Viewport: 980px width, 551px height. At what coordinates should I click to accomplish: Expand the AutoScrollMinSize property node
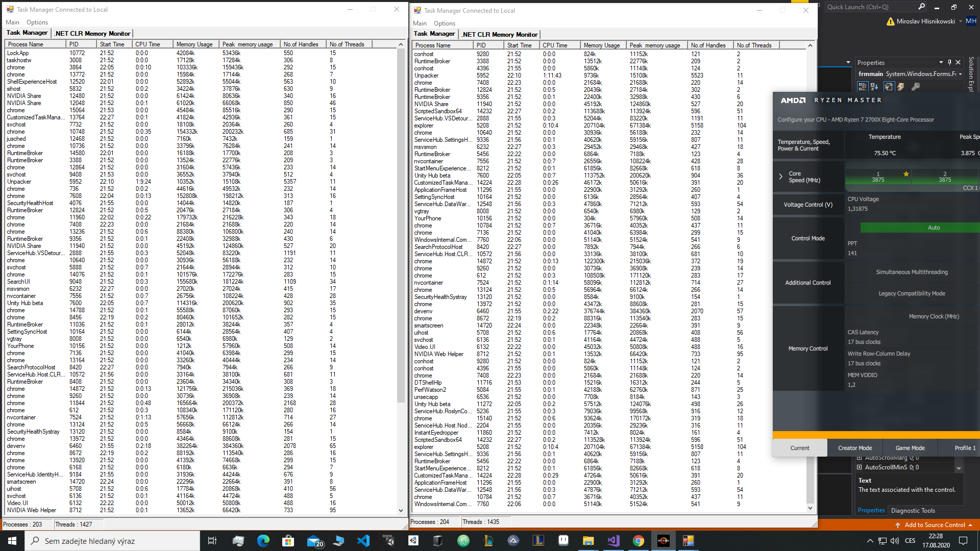[x=859, y=467]
